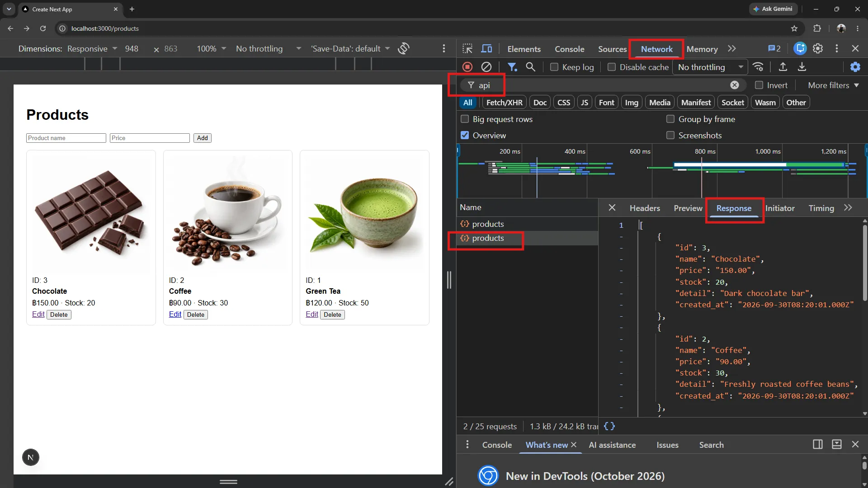Click the inspect element selector icon
Viewport: 868px width, 488px height.
click(467, 49)
